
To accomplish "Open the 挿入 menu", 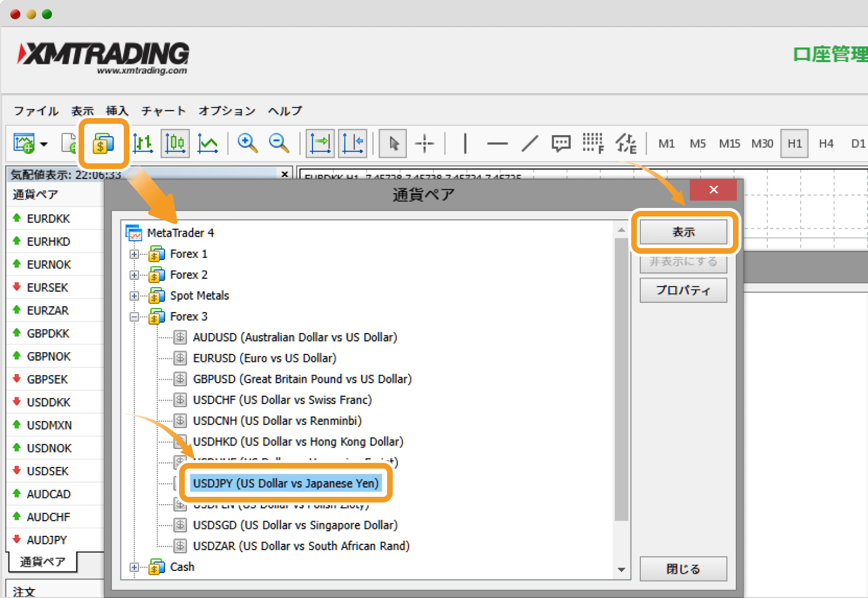I will [118, 111].
